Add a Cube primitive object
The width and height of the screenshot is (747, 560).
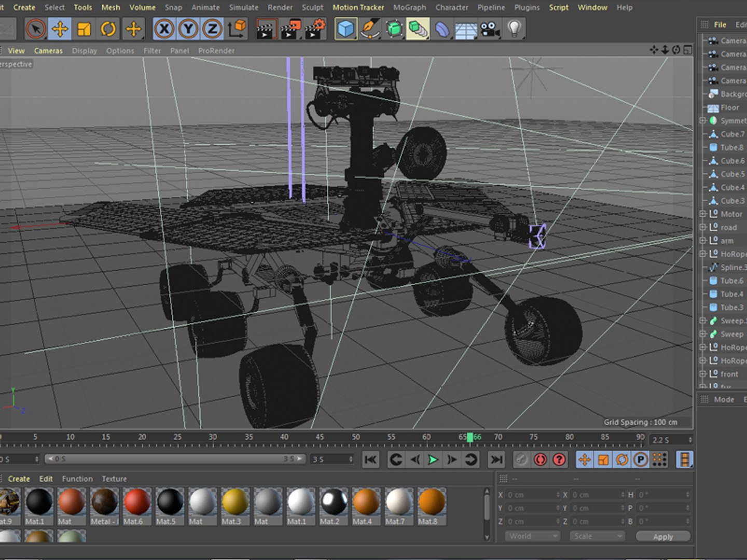pyautogui.click(x=345, y=29)
